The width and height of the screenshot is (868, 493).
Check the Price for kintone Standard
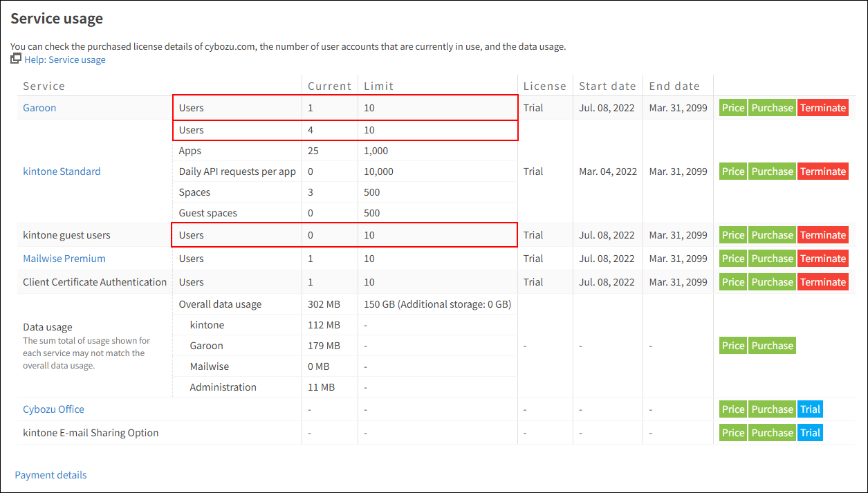pos(732,171)
